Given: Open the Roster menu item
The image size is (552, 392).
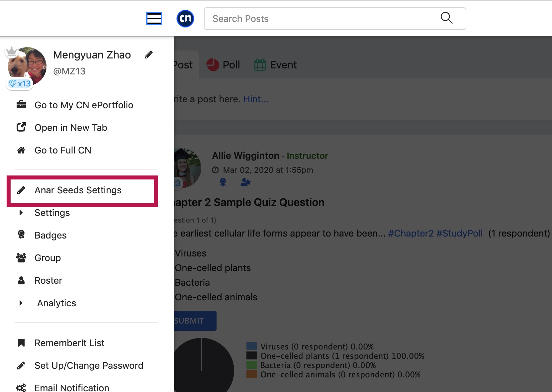Looking at the screenshot, I should pos(48,280).
